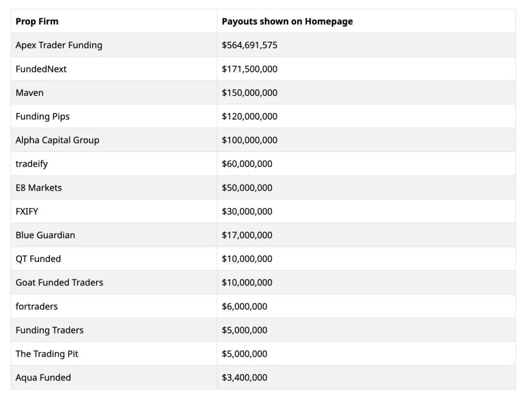
Task: Click the Funding Pips cell
Action: (43, 117)
